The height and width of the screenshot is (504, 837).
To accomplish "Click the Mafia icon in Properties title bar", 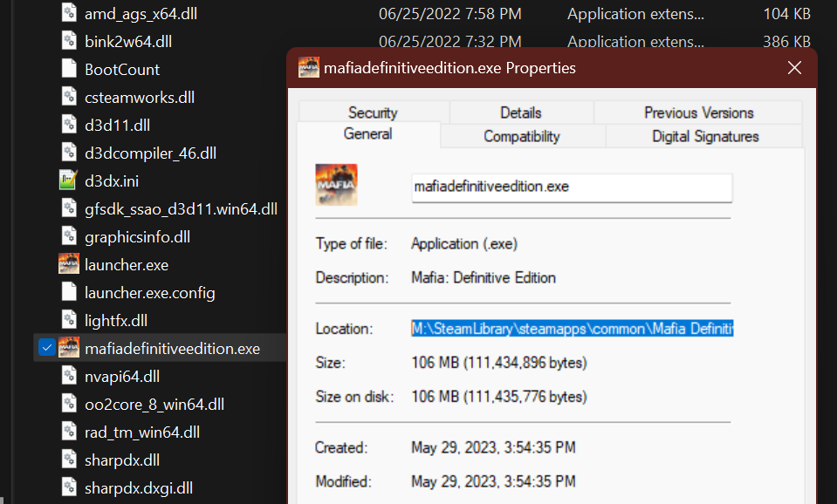I will pos(309,68).
